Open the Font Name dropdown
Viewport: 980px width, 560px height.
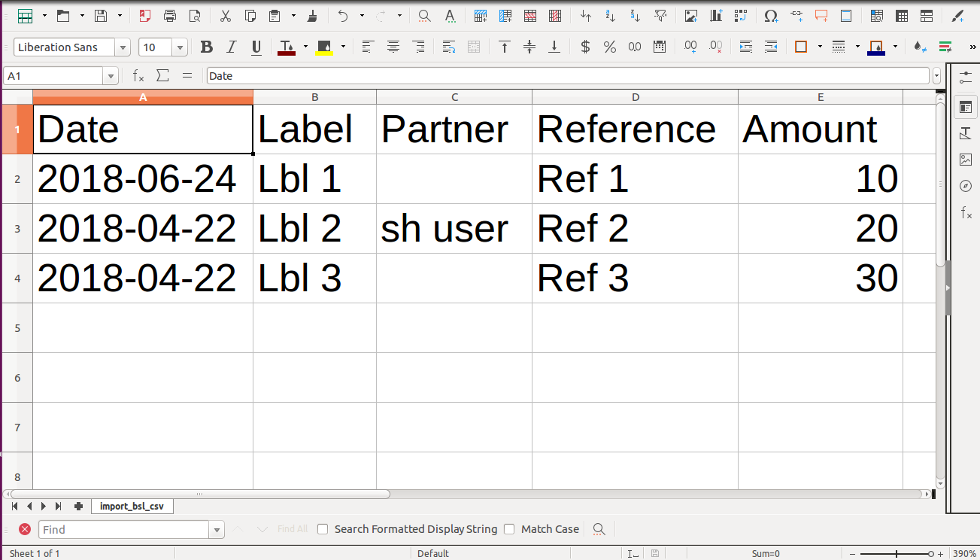123,47
